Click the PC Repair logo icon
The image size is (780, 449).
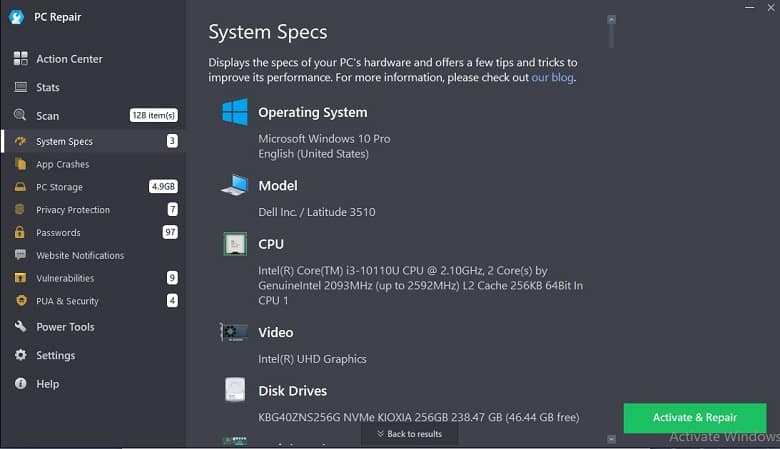click(16, 17)
